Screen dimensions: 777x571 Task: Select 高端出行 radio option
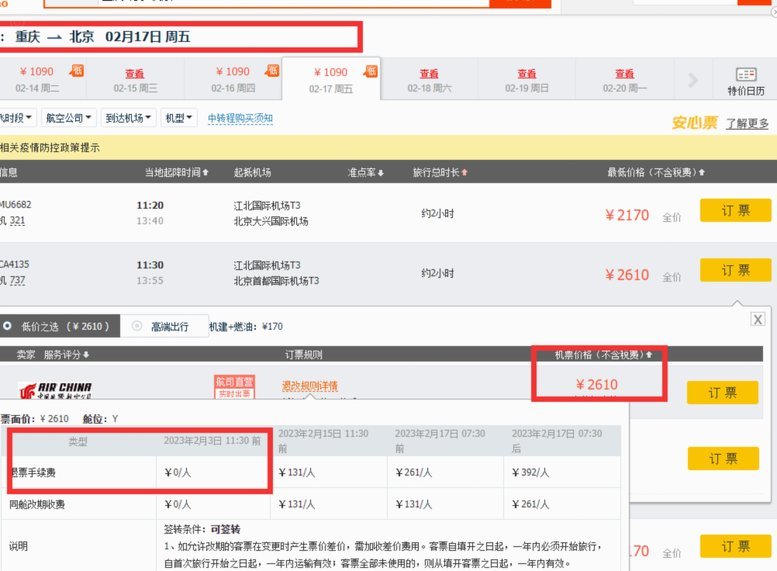pyautogui.click(x=137, y=326)
